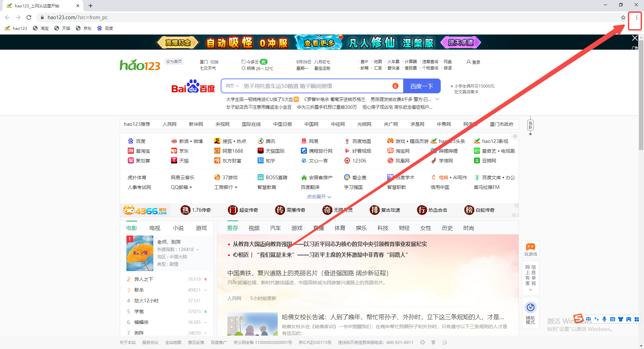Viewport: 644px width, 349px height.
Task: Switch to the 财经 news tab
Action: coord(405,228)
